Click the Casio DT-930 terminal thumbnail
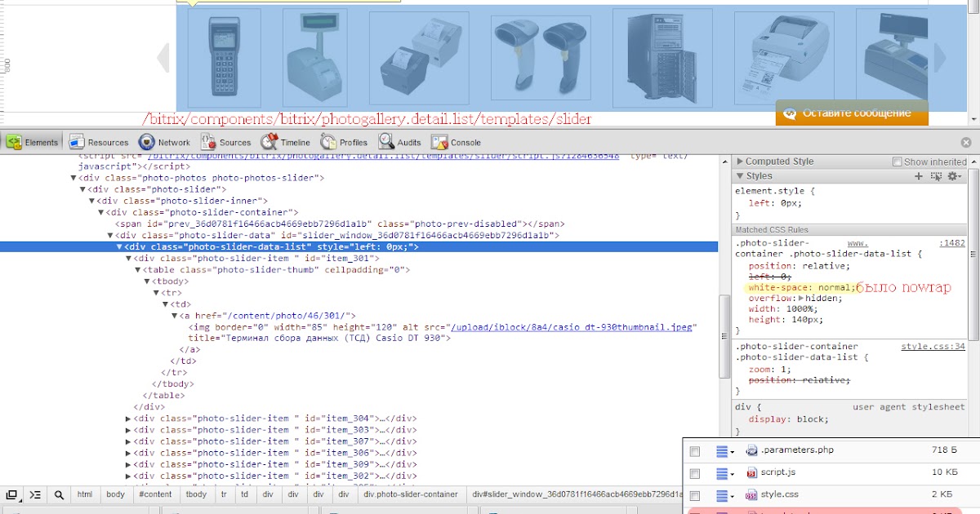 pyautogui.click(x=224, y=58)
